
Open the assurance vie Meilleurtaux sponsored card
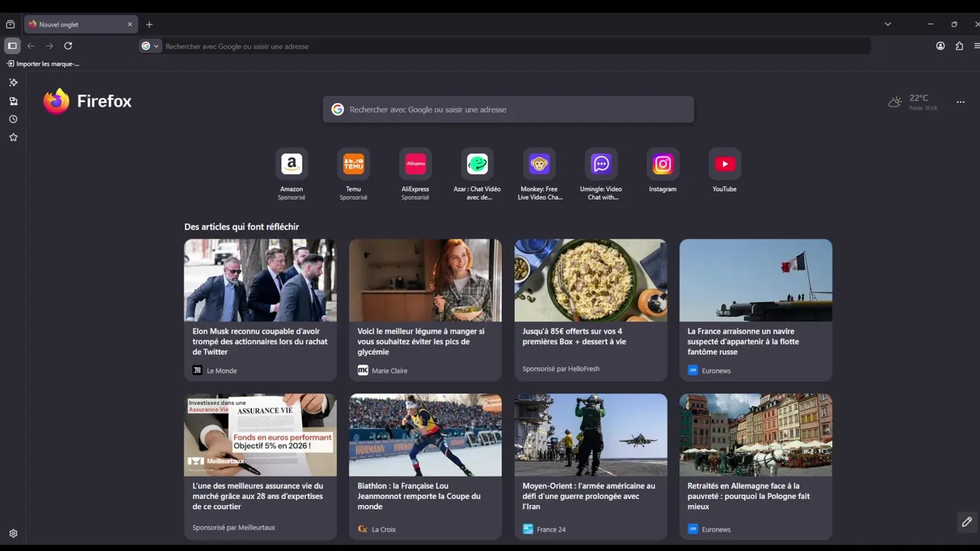click(260, 466)
